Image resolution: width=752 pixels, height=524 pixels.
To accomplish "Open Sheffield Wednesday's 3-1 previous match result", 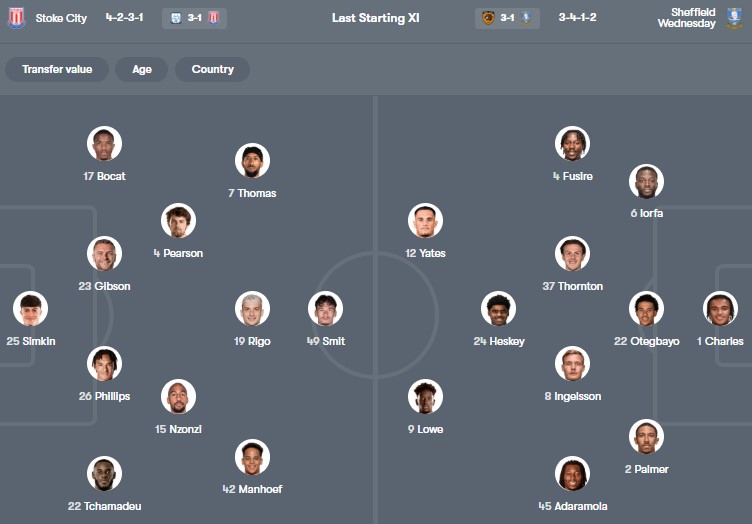I will pos(508,18).
